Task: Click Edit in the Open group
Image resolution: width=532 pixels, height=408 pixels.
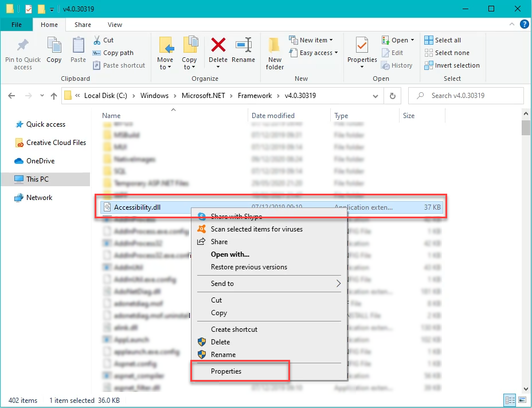Action: 393,53
